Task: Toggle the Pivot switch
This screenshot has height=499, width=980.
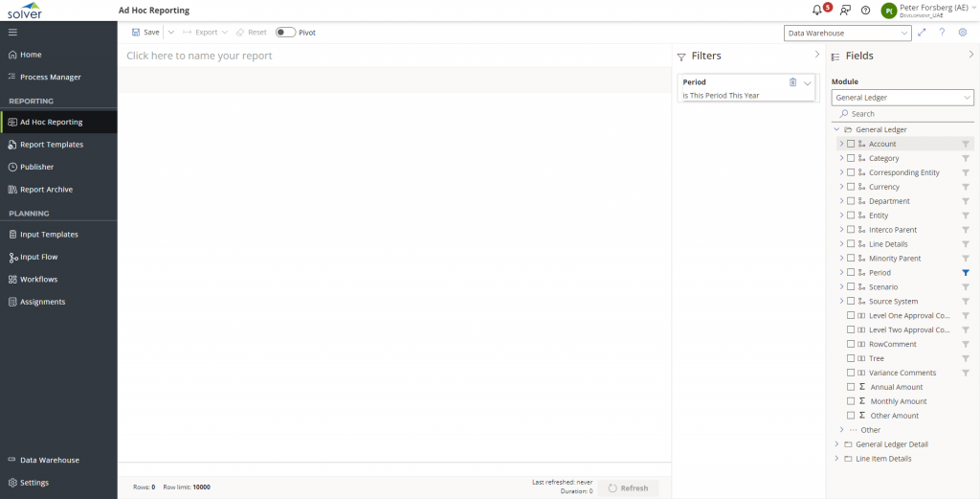Action: [x=285, y=33]
